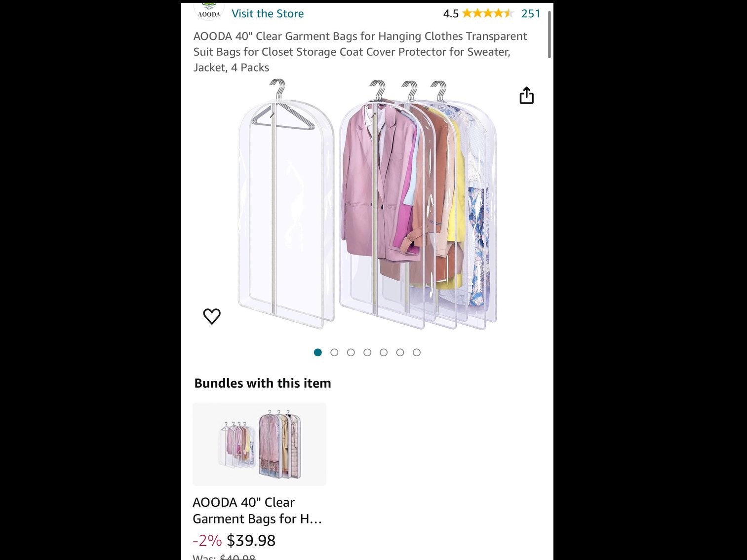Click the $39.98 bundle price
The width and height of the screenshot is (747, 560).
point(251,540)
